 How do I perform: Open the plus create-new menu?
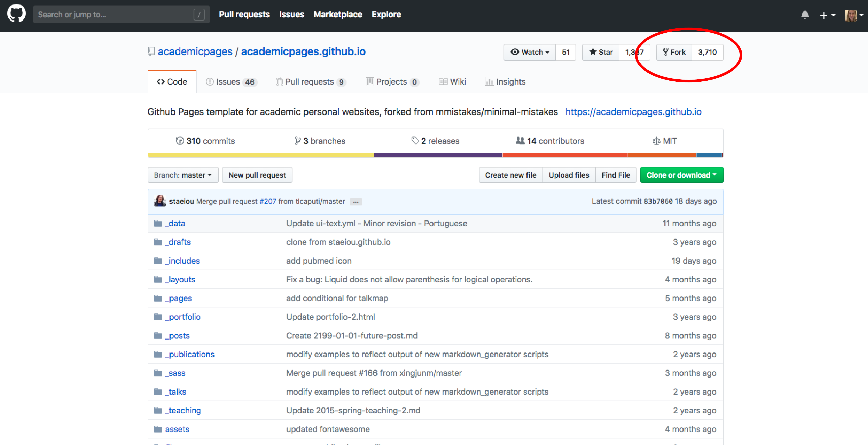827,15
